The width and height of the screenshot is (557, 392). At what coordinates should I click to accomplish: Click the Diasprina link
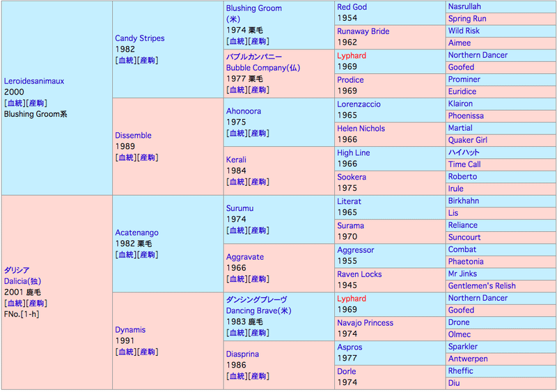click(x=242, y=354)
